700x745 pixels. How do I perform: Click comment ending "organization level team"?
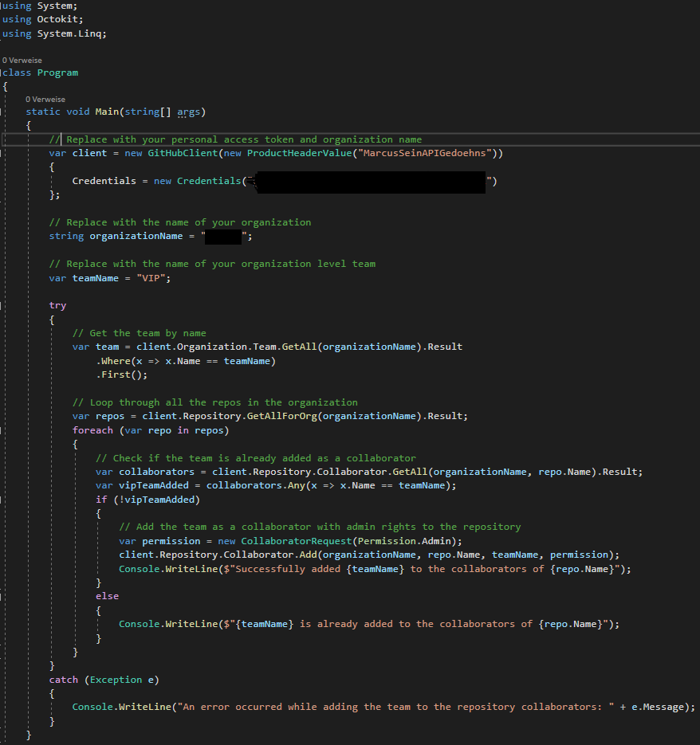point(212,264)
